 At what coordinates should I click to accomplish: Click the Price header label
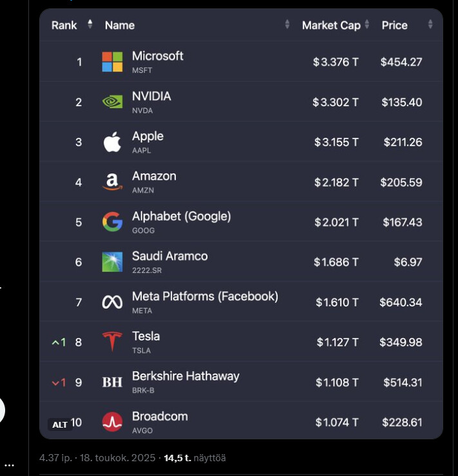(395, 25)
